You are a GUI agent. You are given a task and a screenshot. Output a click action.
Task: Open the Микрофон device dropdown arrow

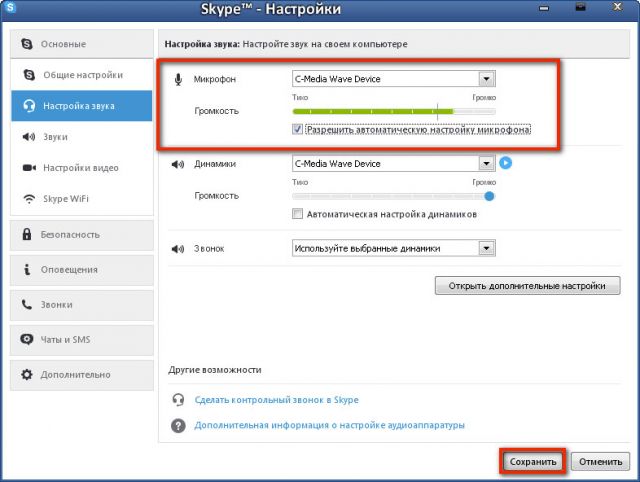pos(487,78)
